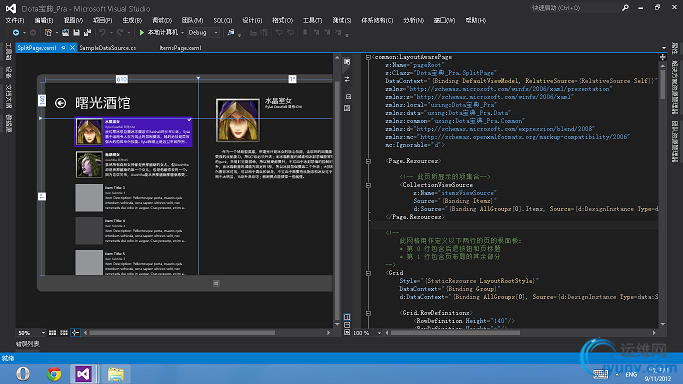The width and height of the screenshot is (683, 384).
Task: Click the Save toolbar icon
Action: (x=77, y=32)
